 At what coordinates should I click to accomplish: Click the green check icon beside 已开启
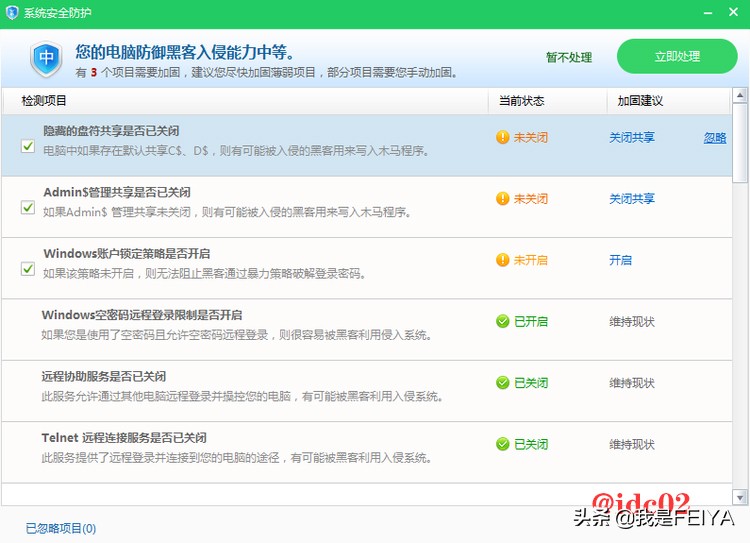[x=502, y=321]
